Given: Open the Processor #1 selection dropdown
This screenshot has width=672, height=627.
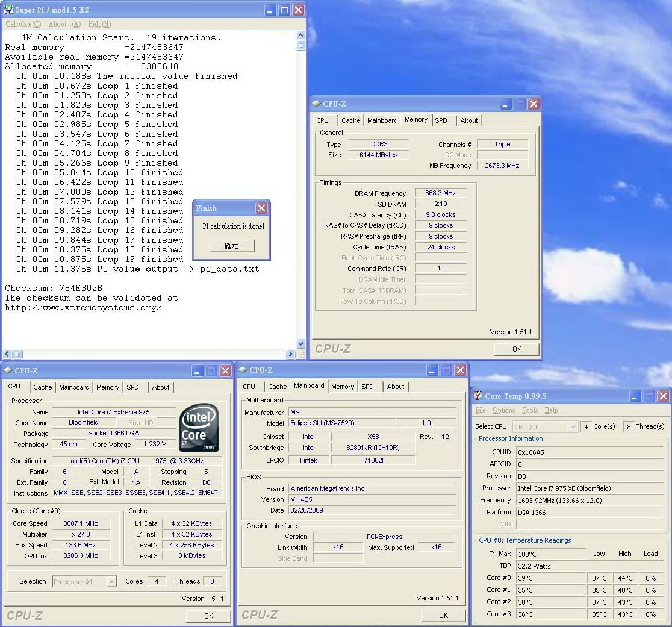Looking at the screenshot, I should pyautogui.click(x=111, y=582).
